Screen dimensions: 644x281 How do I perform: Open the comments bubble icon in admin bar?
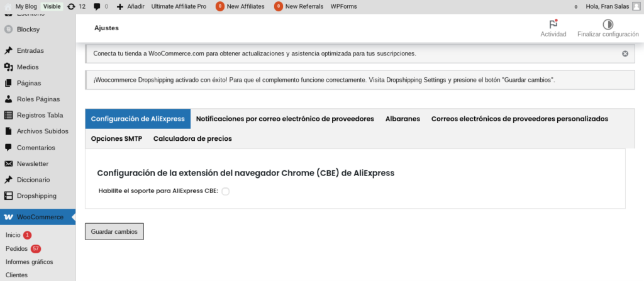pos(96,6)
